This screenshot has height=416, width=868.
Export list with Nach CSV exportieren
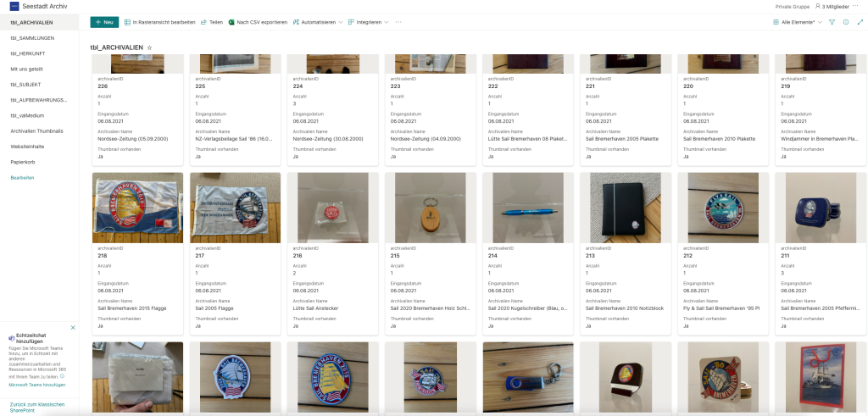point(258,22)
